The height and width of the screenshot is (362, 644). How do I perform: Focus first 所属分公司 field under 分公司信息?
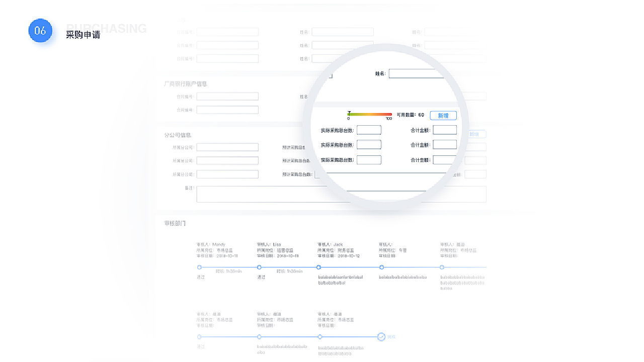pos(227,147)
